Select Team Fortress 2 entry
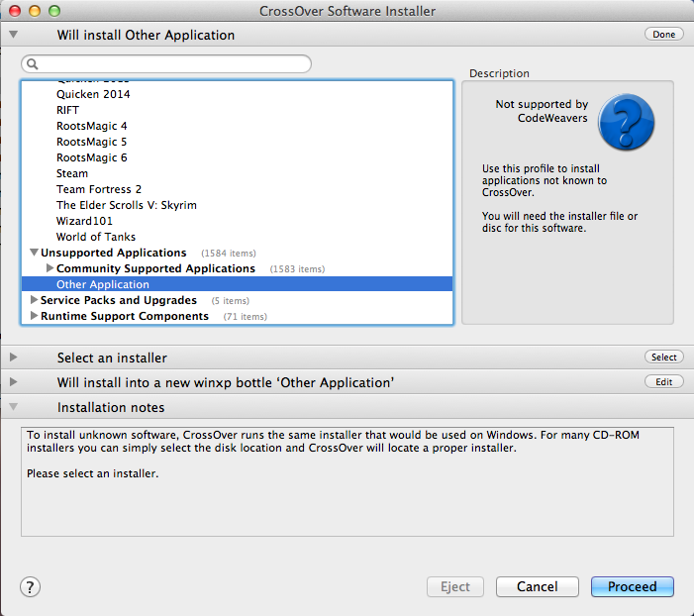 (99, 189)
